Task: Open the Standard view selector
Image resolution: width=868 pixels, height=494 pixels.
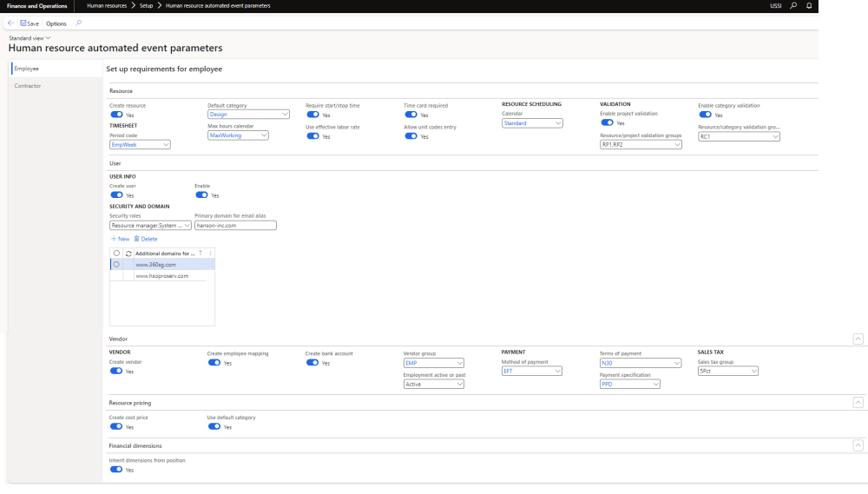Action: tap(30, 38)
